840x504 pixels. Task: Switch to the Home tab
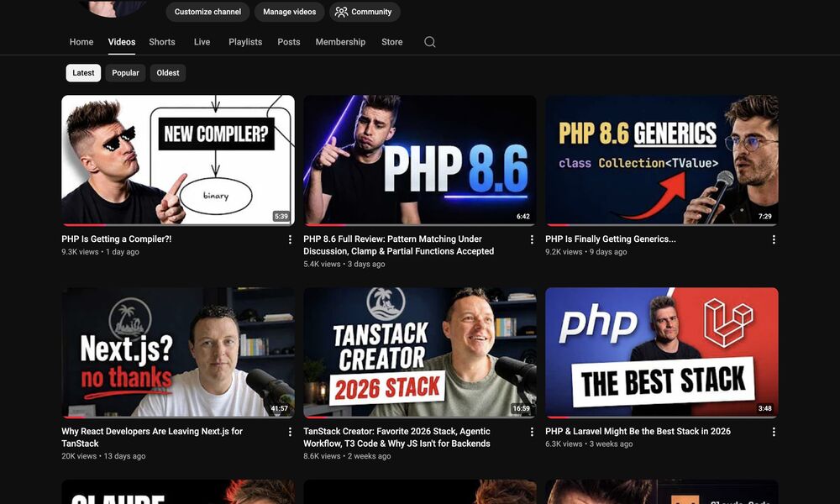(81, 42)
